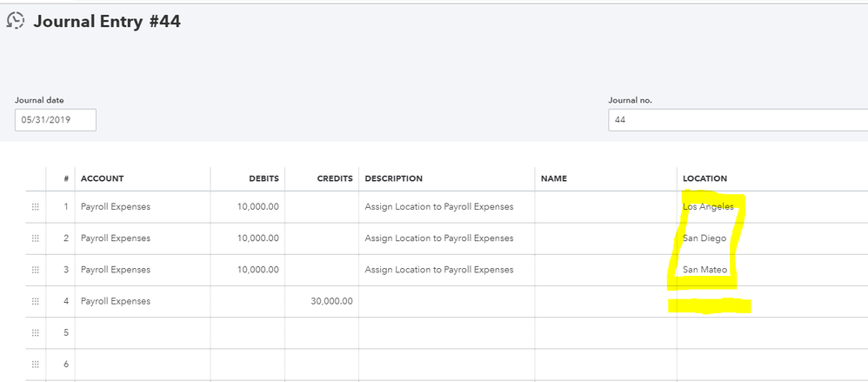Image resolution: width=868 pixels, height=382 pixels.
Task: Grab the drag handle icon on row 3
Action: [36, 270]
